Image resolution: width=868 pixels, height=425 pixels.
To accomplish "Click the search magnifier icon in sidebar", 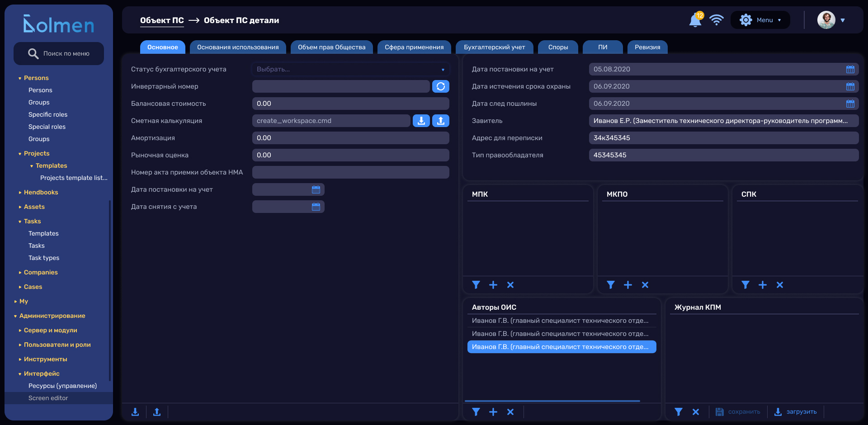I will [x=33, y=54].
